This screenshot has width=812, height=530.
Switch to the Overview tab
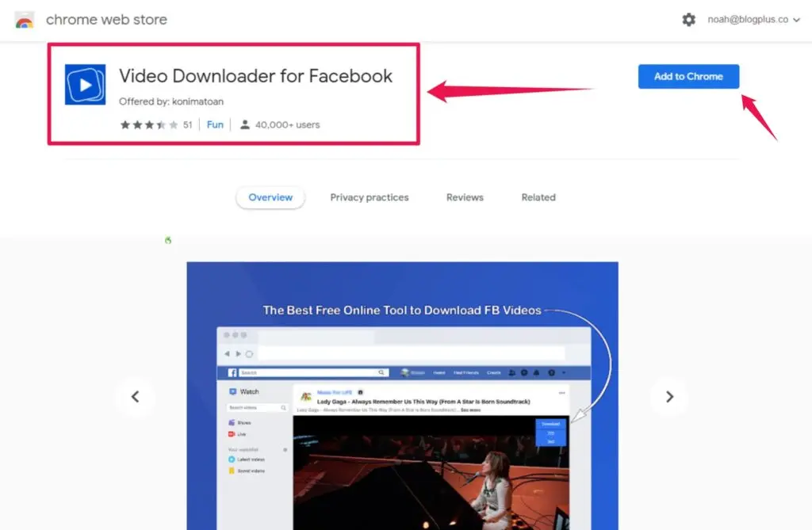point(270,197)
